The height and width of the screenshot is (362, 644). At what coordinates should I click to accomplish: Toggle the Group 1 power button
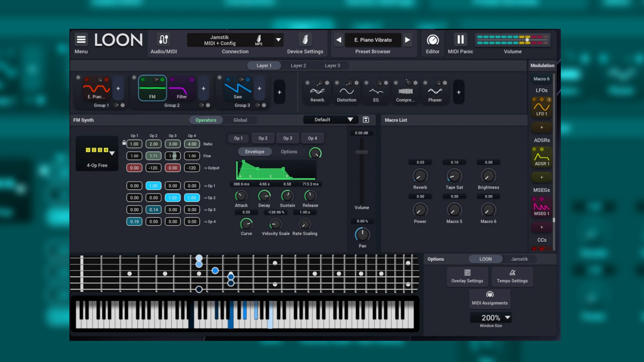(x=123, y=105)
